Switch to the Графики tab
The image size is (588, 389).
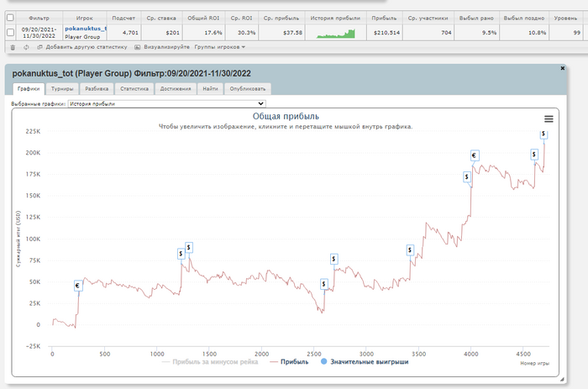coord(29,89)
